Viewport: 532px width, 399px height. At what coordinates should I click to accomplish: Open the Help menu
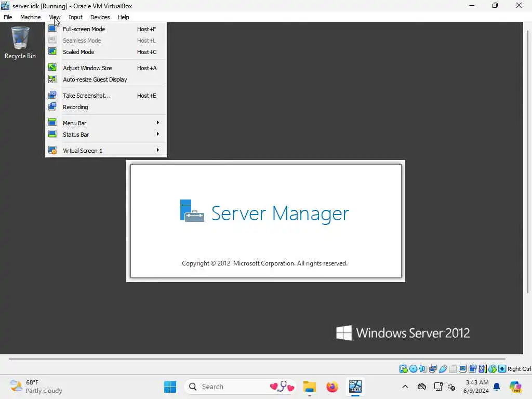coord(124,17)
